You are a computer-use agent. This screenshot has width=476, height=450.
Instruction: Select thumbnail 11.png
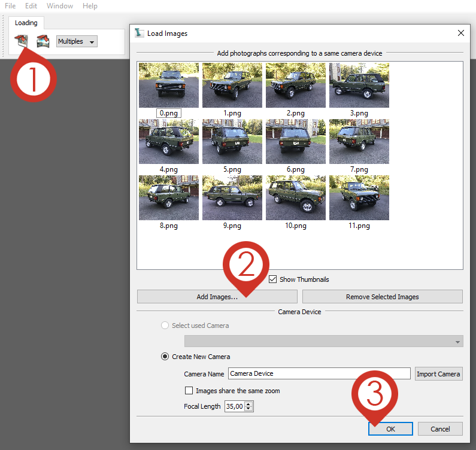coord(359,197)
